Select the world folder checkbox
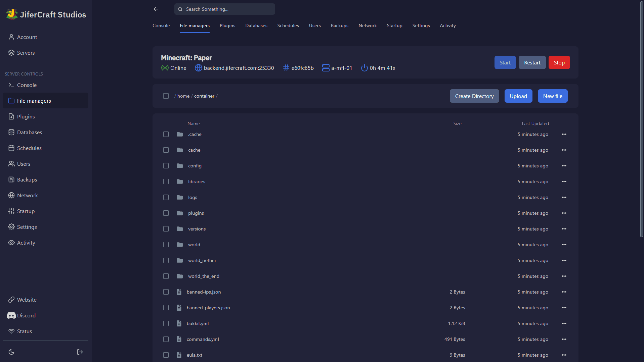 pos(166,245)
